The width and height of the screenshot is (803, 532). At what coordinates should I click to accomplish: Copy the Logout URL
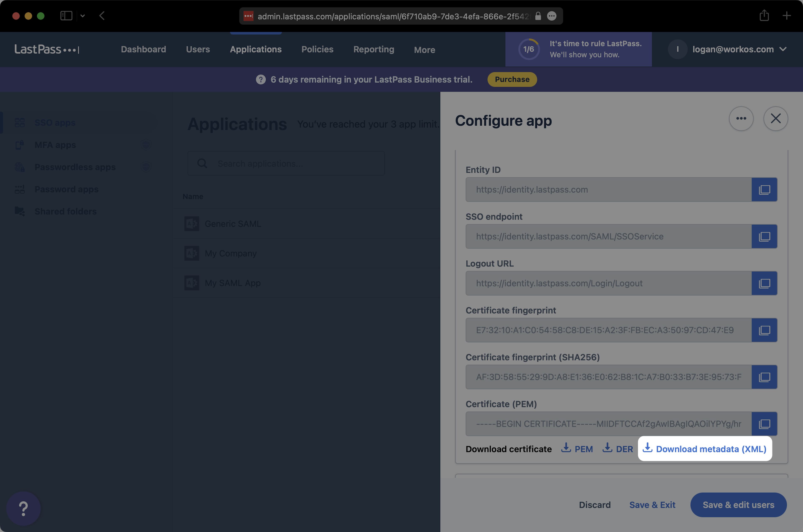pos(764,283)
